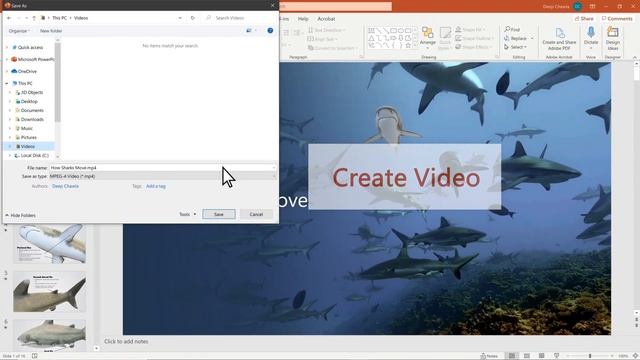Screen dimensions: 640x360
Task: Open Shape Effects dropdown
Action: (x=473, y=47)
